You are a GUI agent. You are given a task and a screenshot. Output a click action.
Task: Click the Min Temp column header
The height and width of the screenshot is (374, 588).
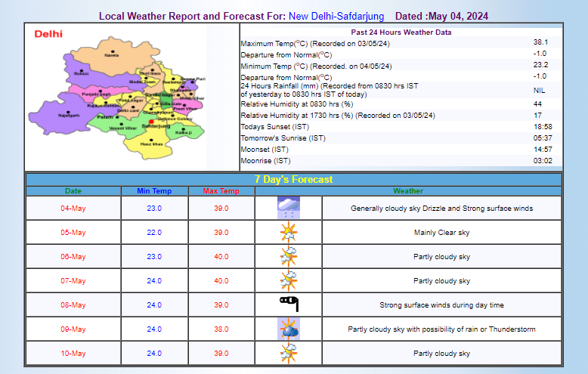point(153,191)
